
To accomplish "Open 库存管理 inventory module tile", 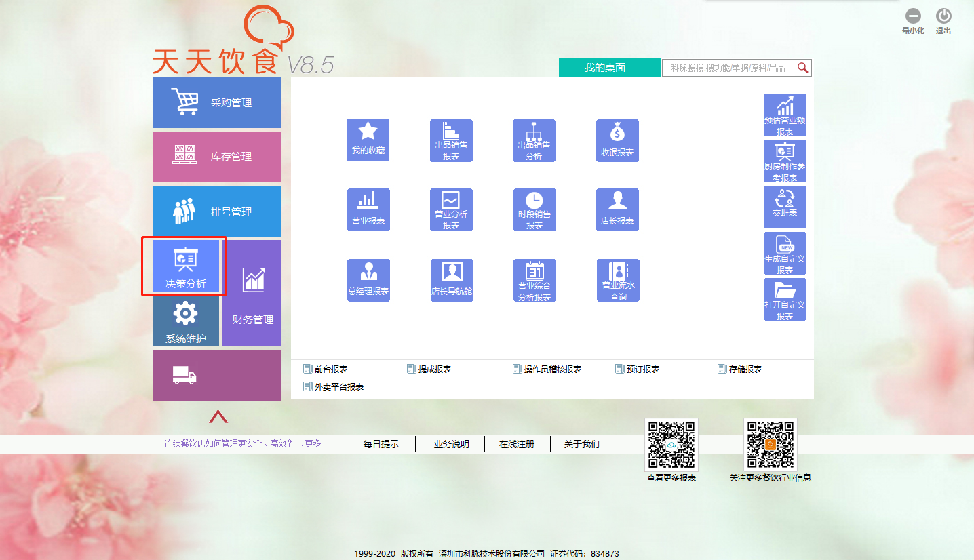I will [217, 157].
